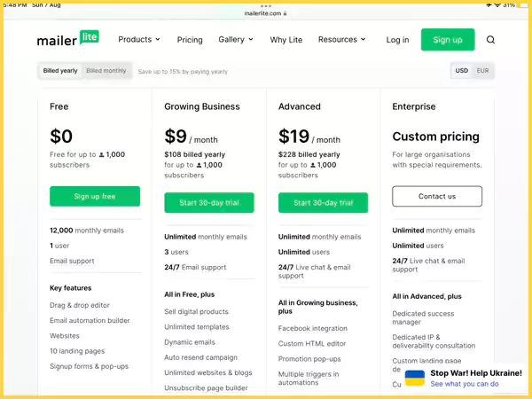532x399 pixels.
Task: Click the Log in link
Action: 397,40
